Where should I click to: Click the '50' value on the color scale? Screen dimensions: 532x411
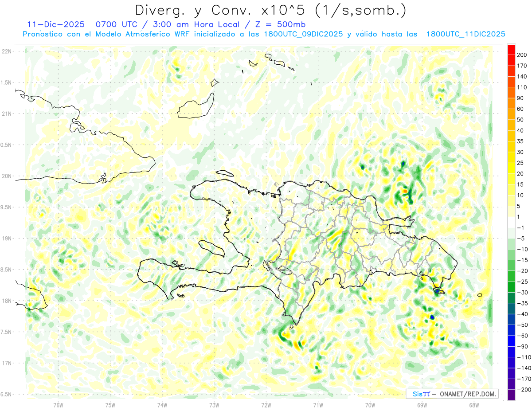click(x=521, y=120)
